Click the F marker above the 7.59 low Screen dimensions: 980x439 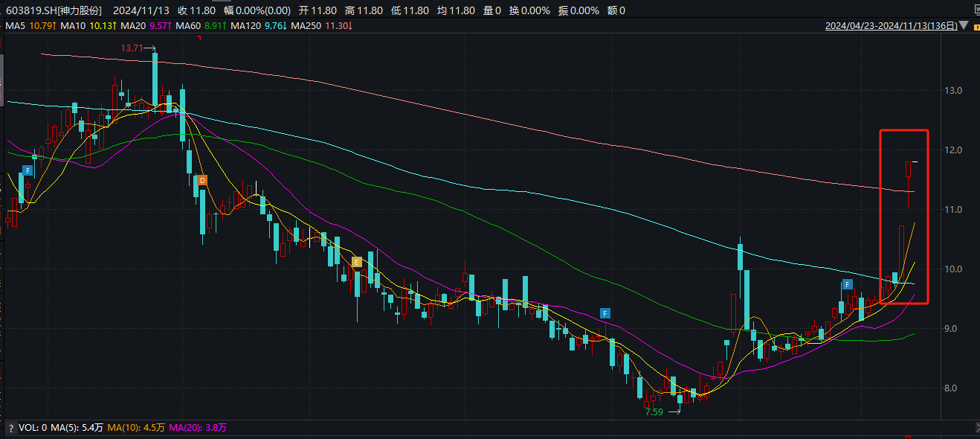tap(605, 313)
